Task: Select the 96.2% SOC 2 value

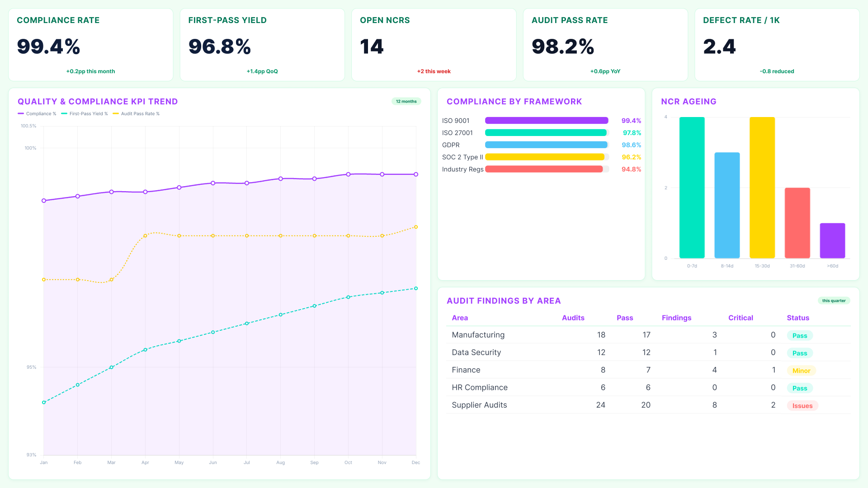Action: pos(631,157)
